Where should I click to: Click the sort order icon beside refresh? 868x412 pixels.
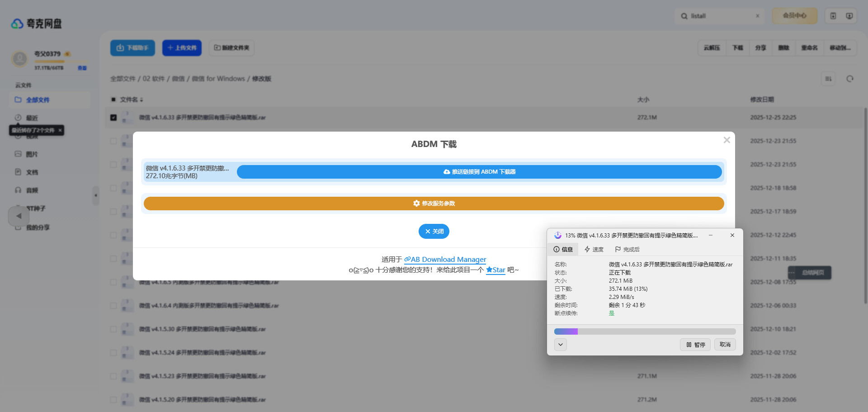pyautogui.click(x=828, y=79)
